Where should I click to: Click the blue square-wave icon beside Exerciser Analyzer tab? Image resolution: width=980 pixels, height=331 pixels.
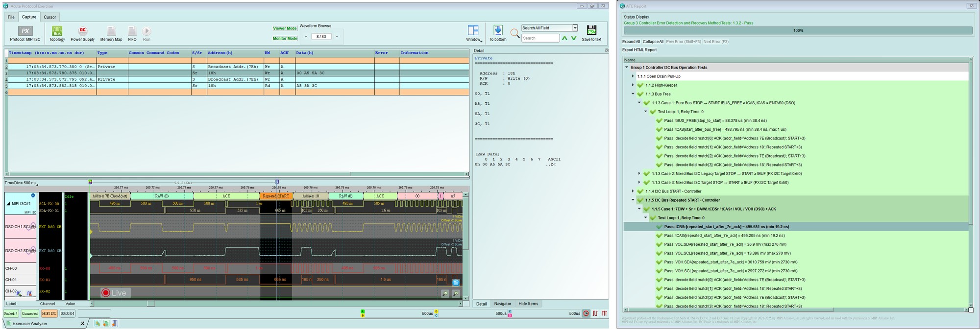click(115, 323)
